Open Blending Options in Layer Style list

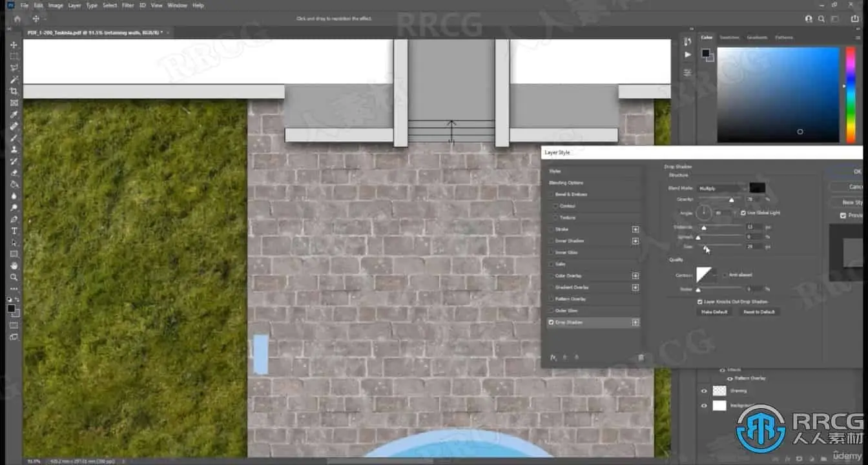[x=565, y=183]
